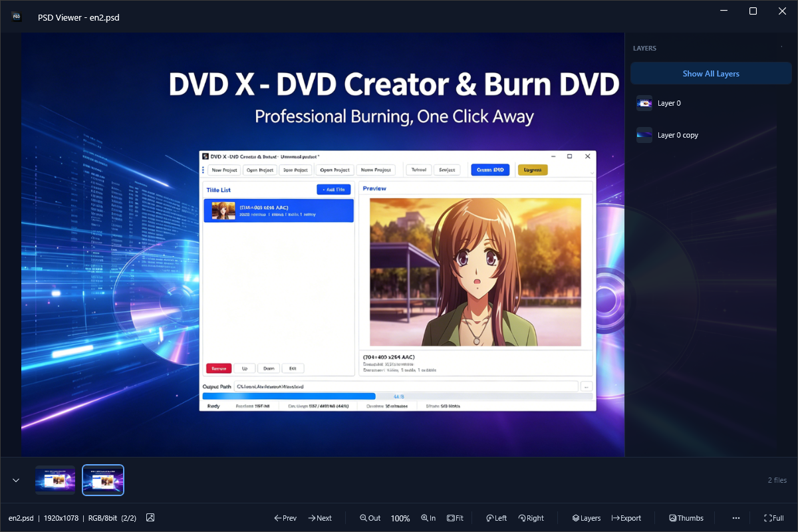
Task: Click Show All Layers button
Action: pos(711,74)
